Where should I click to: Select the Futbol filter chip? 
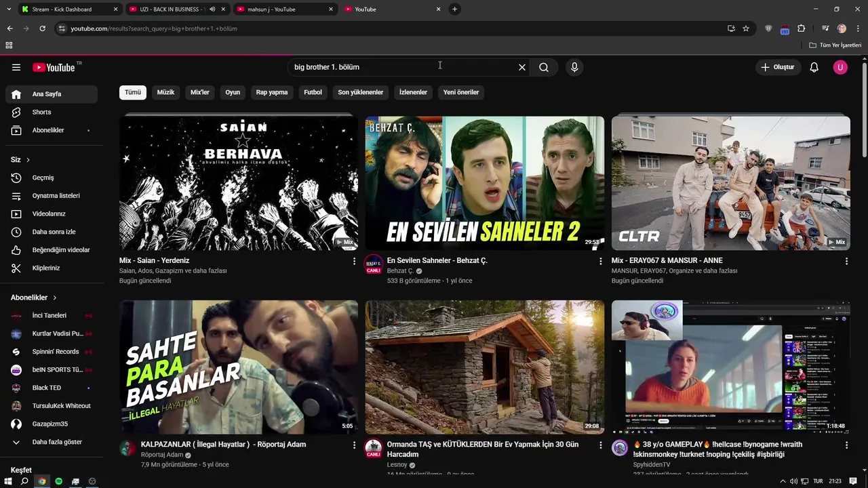[313, 92]
